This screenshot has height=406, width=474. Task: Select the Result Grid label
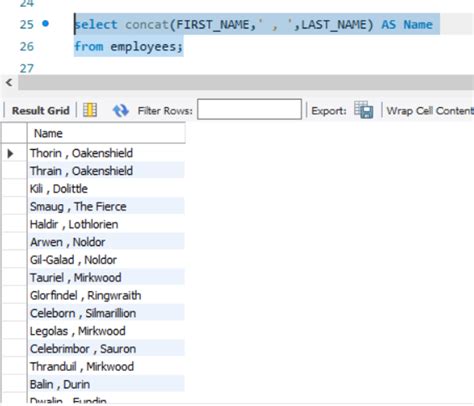pyautogui.click(x=41, y=110)
